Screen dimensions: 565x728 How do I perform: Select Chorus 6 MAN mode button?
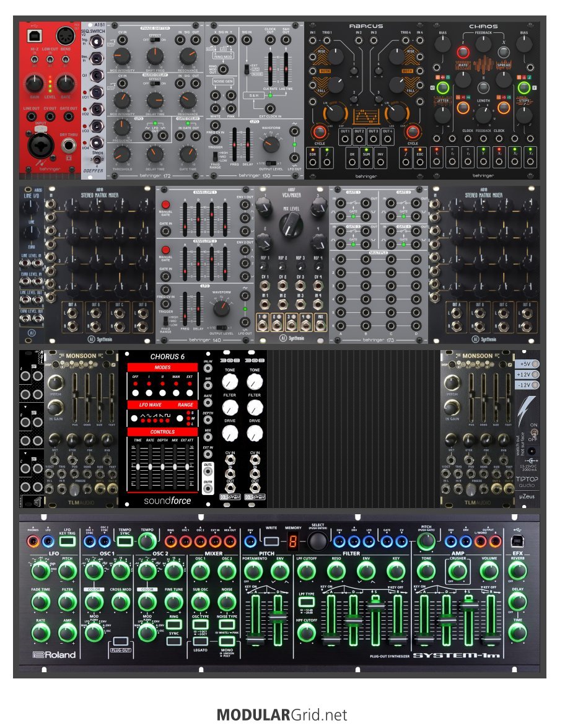176,393
